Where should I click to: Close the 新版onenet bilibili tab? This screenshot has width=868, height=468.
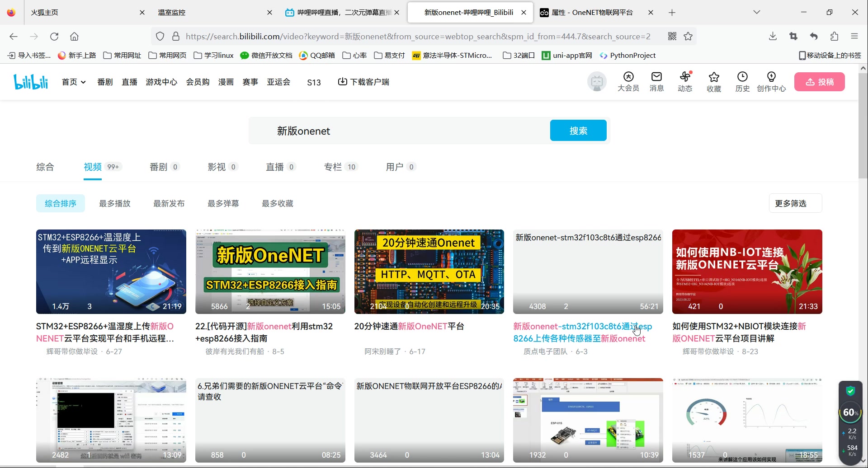[x=524, y=13]
